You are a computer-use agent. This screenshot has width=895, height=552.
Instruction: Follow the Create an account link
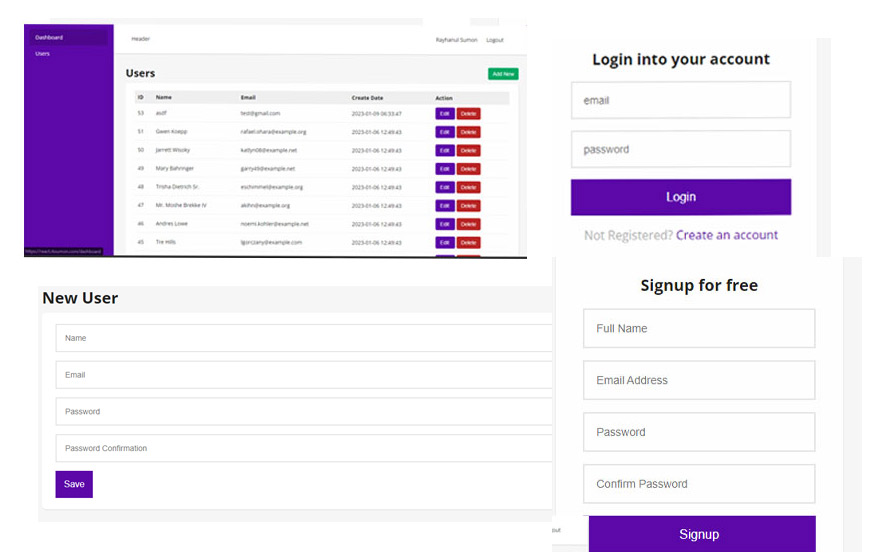coord(726,235)
